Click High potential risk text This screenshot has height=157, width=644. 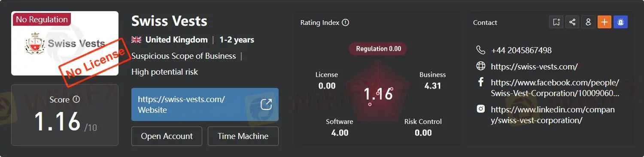pos(164,72)
